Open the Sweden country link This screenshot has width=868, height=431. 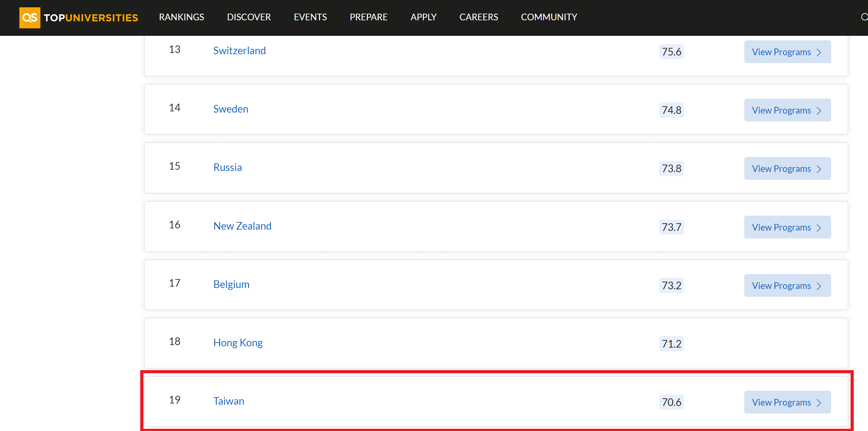(x=230, y=109)
